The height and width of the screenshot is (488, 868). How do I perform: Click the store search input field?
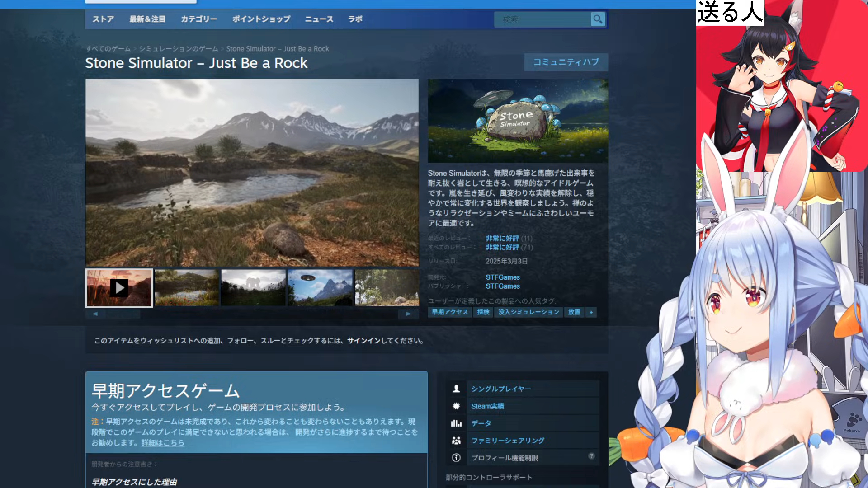[x=542, y=19]
